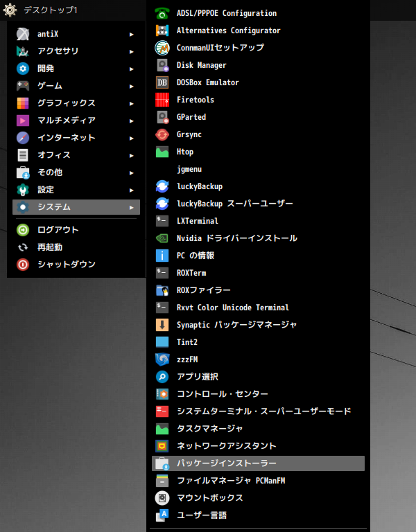Click the ネットワークアシスタント icon
This screenshot has width=416, height=532.
click(162, 446)
